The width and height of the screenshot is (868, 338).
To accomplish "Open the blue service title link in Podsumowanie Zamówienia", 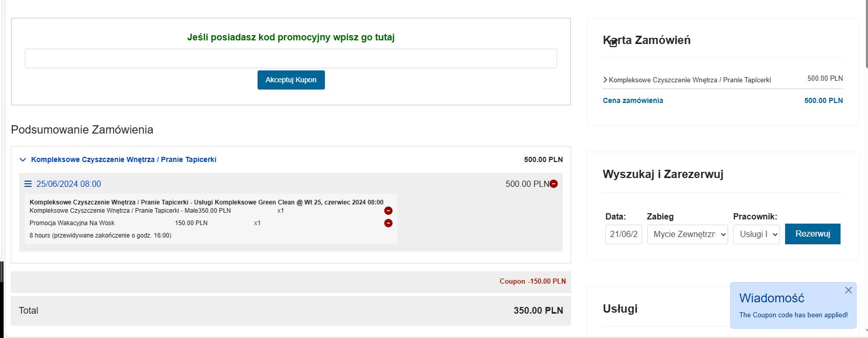I will [123, 159].
